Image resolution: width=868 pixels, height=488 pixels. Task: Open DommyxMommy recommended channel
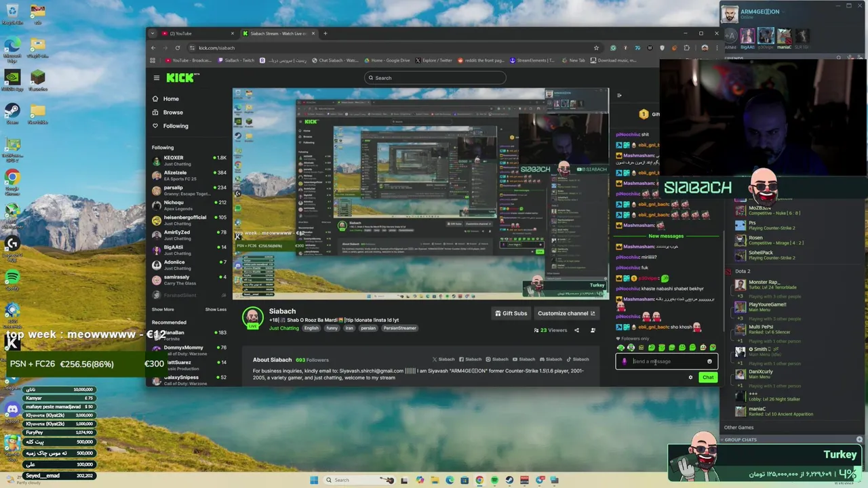(x=189, y=350)
